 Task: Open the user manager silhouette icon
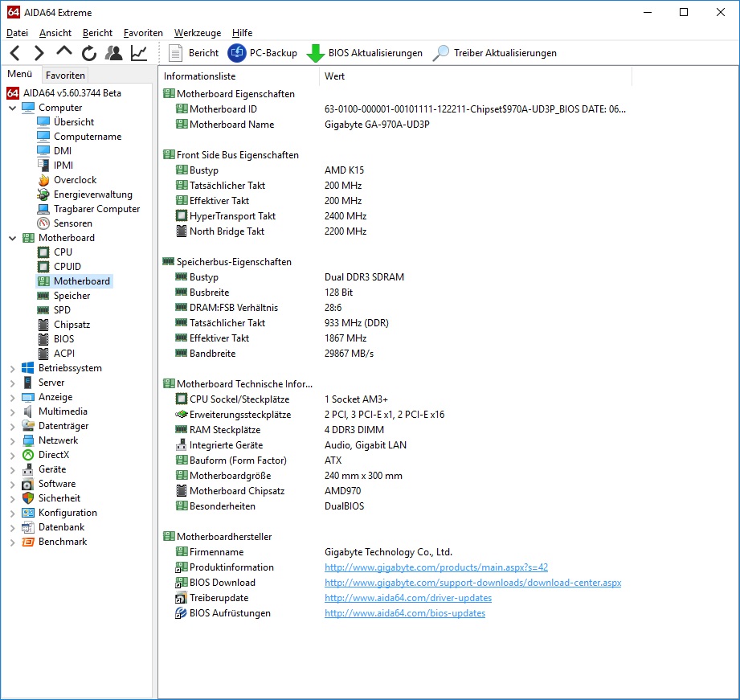[x=114, y=53]
